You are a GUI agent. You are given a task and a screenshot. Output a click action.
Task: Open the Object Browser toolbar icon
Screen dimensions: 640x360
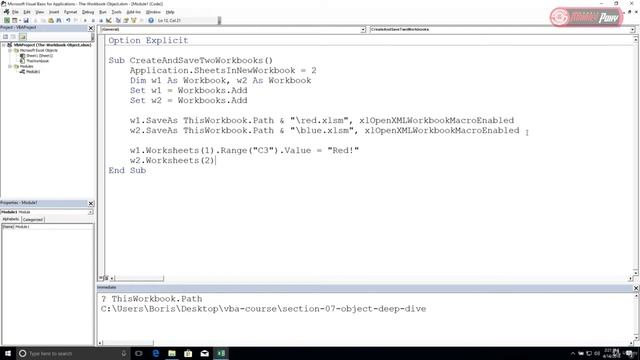pyautogui.click(x=133, y=20)
